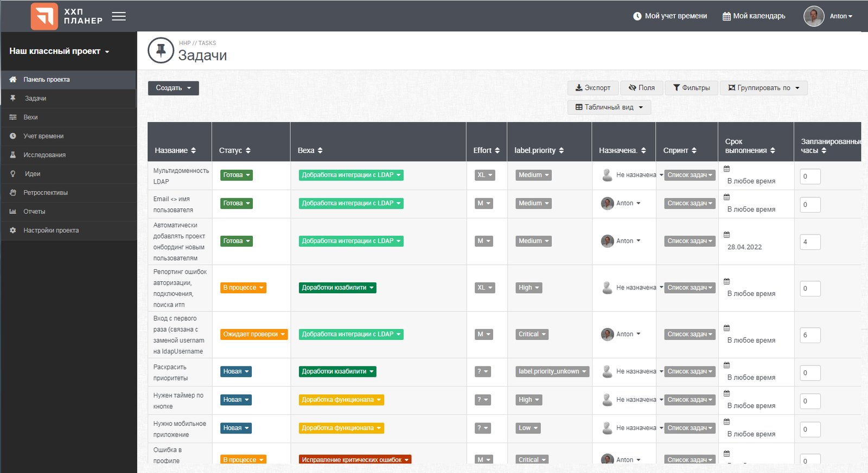Screen dimensions: 868x473
Task: Sort by Название column arrows
Action: 193,150
